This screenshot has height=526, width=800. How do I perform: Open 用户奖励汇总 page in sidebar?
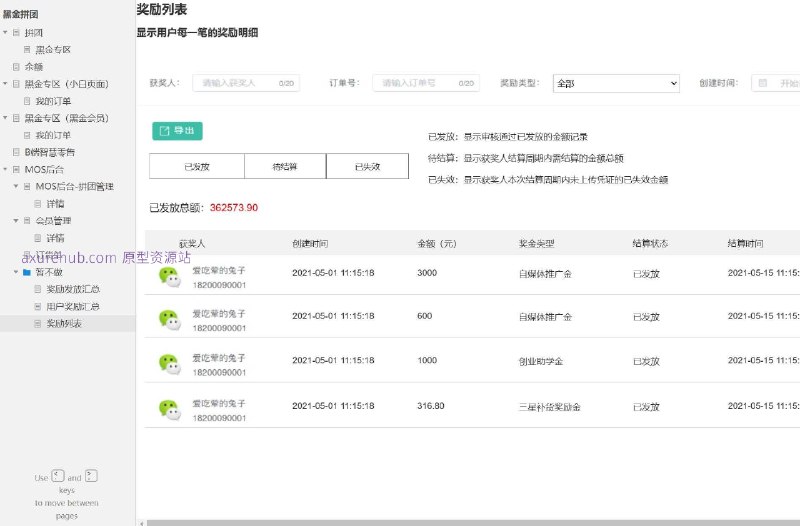(x=73, y=307)
